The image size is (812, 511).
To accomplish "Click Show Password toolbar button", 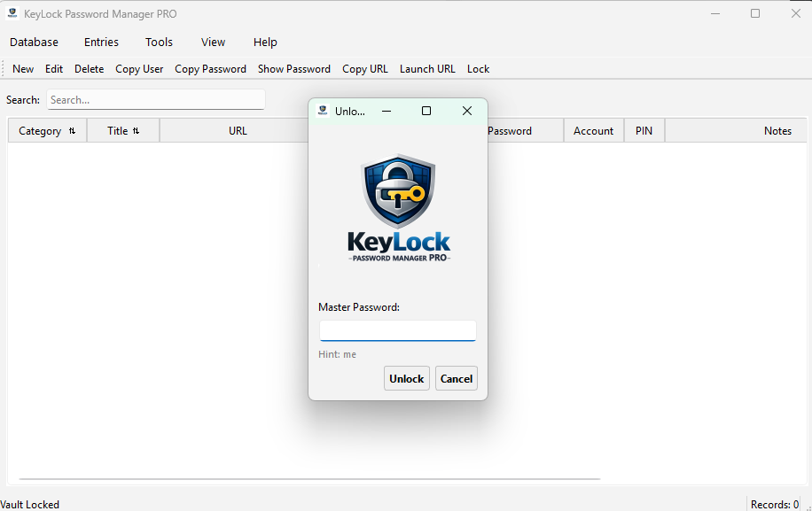I will 294,69.
